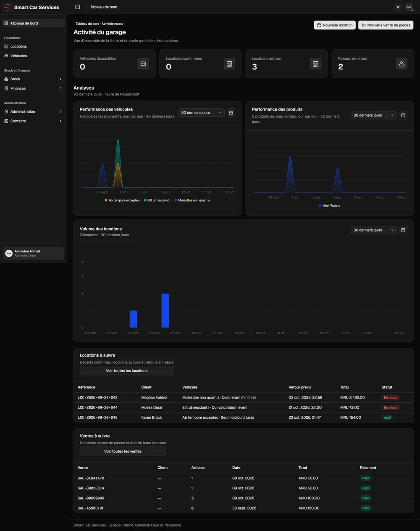The height and width of the screenshot is (531, 420).
Task: Expand the Stock sidebar section
Action: click(x=34, y=79)
